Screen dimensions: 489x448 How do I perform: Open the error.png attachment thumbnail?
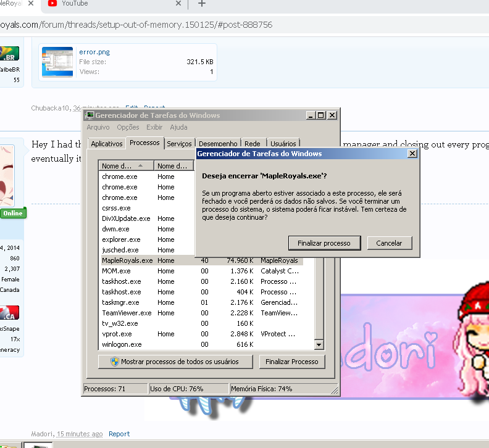tap(57, 62)
